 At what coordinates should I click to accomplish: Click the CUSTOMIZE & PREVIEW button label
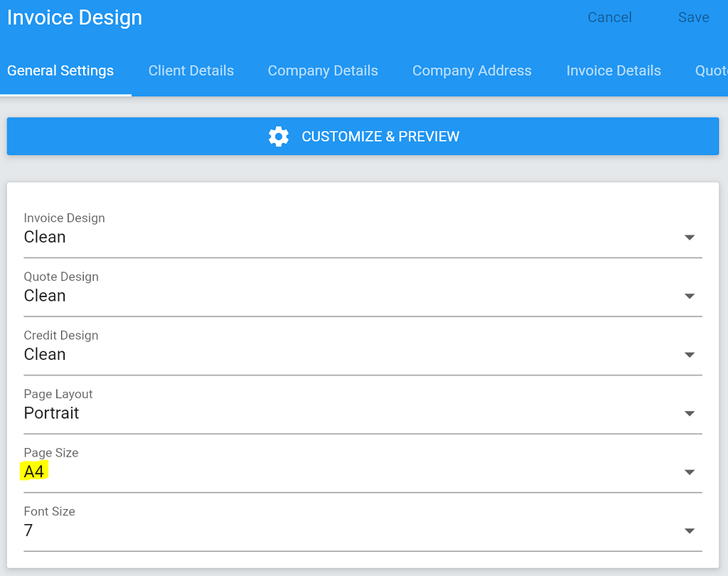pos(380,137)
